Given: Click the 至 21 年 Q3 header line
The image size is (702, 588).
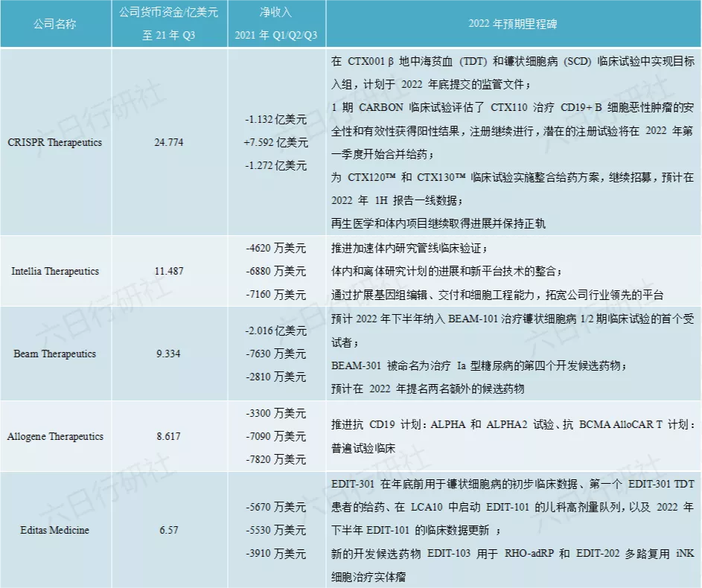Looking at the screenshot, I should click(169, 35).
